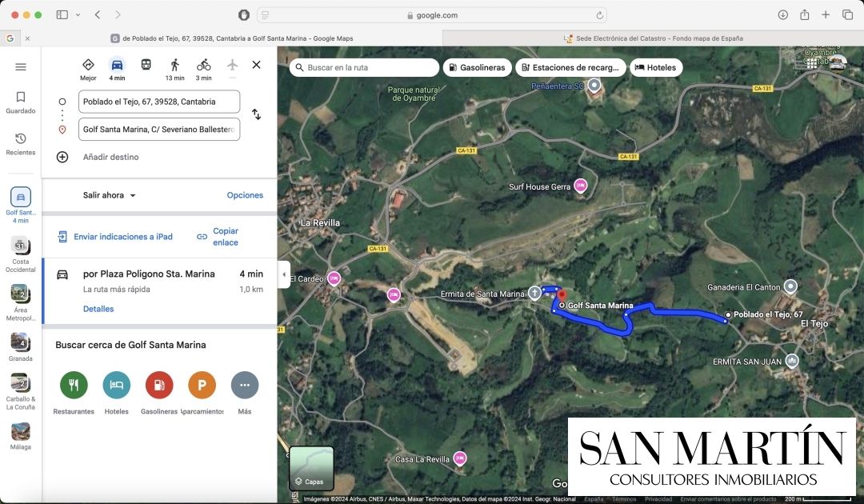Reload the page in address bar

(599, 15)
